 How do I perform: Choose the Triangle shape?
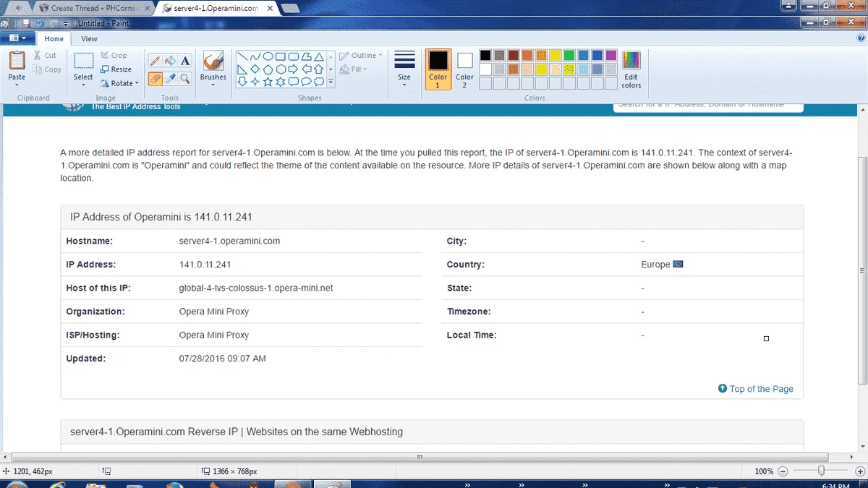pos(318,56)
